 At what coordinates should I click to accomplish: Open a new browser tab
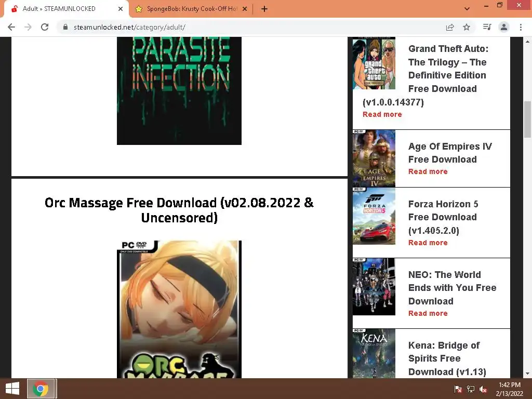pyautogui.click(x=264, y=9)
